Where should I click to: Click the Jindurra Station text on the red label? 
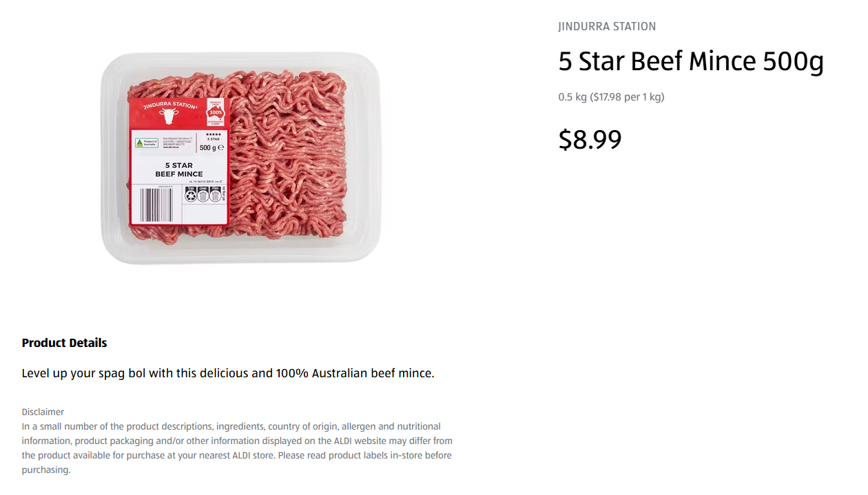click(169, 105)
